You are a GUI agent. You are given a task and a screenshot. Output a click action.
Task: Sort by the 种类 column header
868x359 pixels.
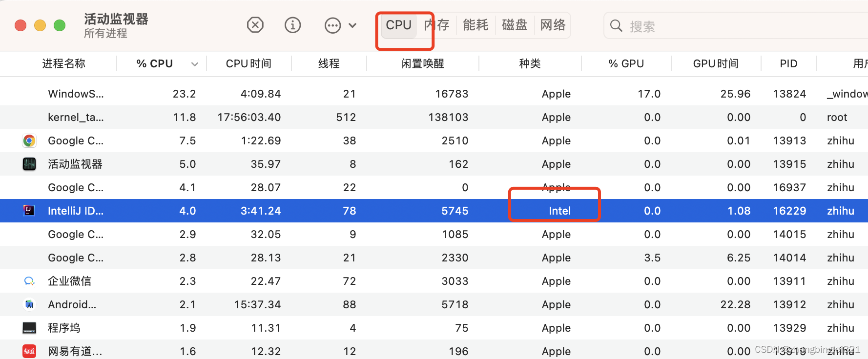click(x=530, y=64)
